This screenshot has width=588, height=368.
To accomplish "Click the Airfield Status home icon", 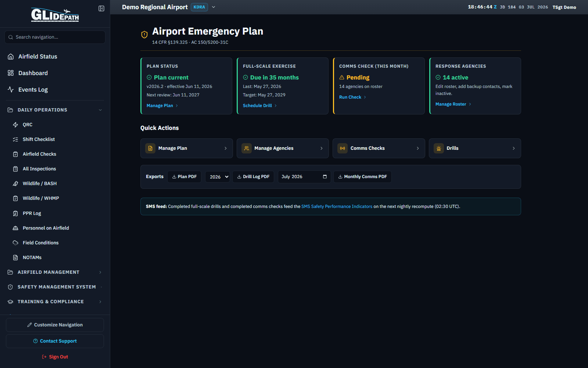I will (x=11, y=57).
